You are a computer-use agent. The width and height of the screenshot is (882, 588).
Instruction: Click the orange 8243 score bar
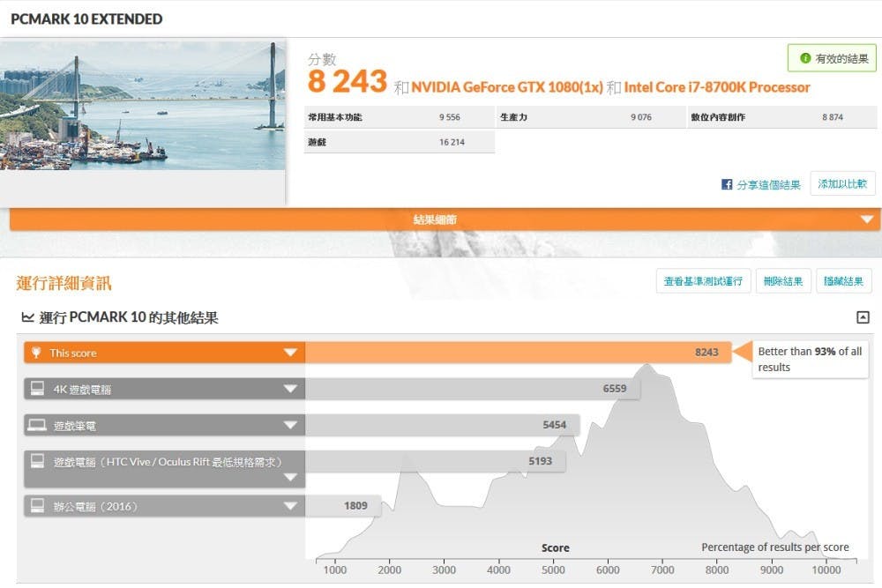tap(518, 353)
